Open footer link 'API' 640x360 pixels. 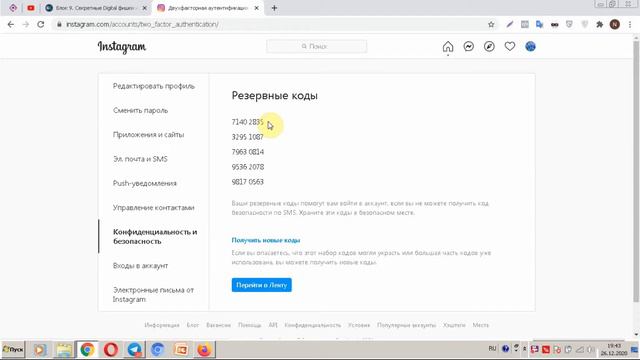pyautogui.click(x=273, y=325)
